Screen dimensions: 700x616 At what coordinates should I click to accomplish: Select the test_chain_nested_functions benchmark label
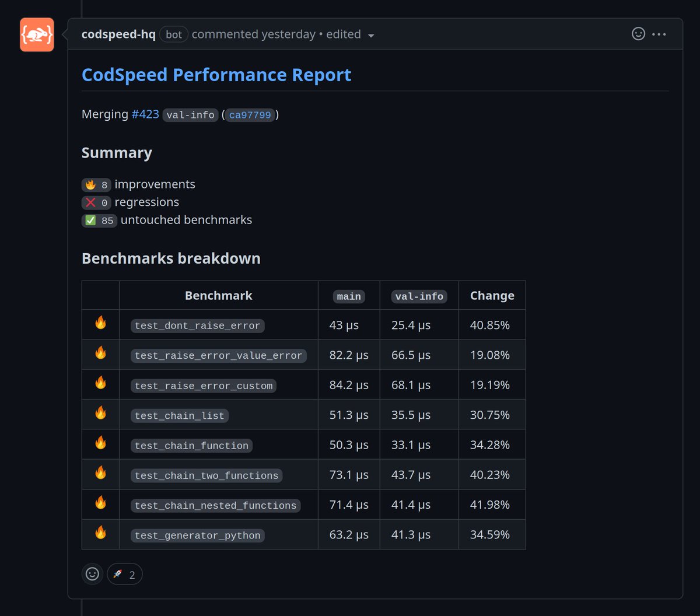(216, 506)
